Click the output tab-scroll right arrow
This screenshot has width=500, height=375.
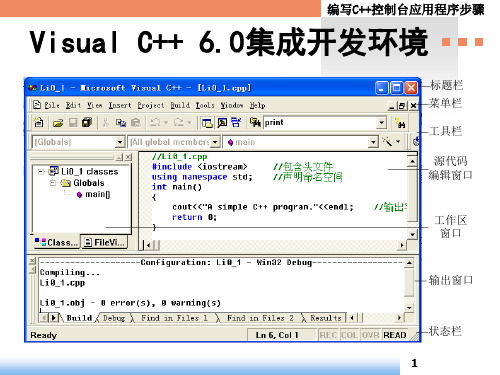(399, 318)
